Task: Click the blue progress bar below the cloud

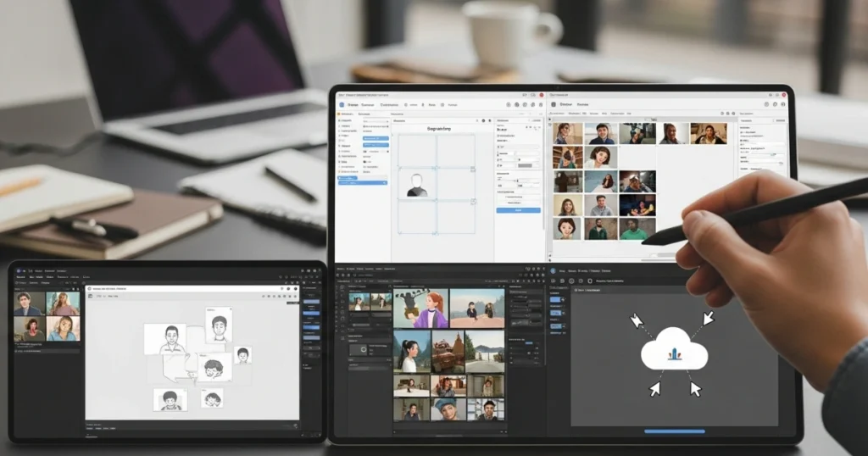Action: [674, 431]
